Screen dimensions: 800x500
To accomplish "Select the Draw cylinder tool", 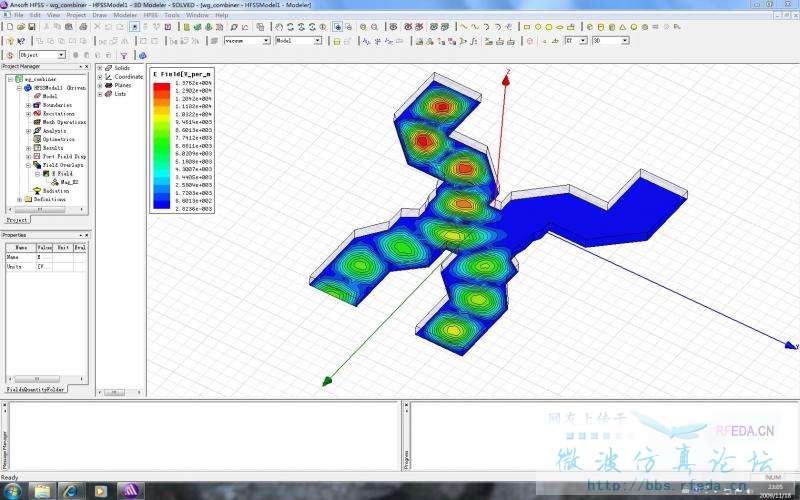I will point(601,27).
